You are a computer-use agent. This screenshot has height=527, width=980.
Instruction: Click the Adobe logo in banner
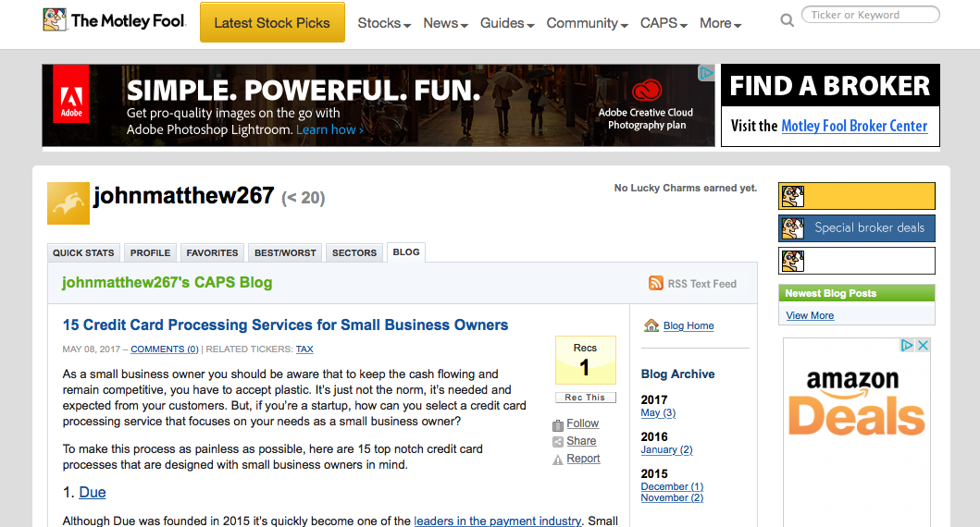(x=71, y=93)
